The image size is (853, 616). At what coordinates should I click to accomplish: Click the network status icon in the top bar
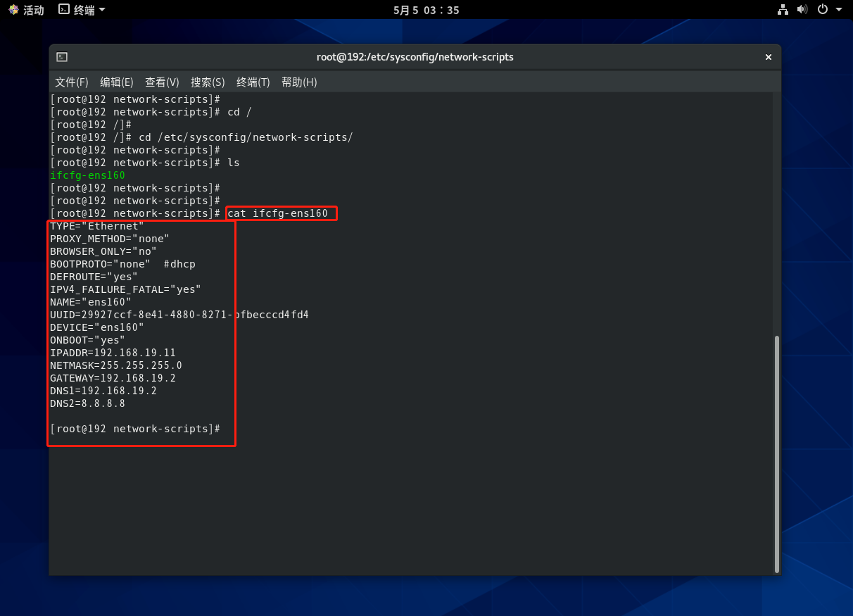tap(783, 10)
